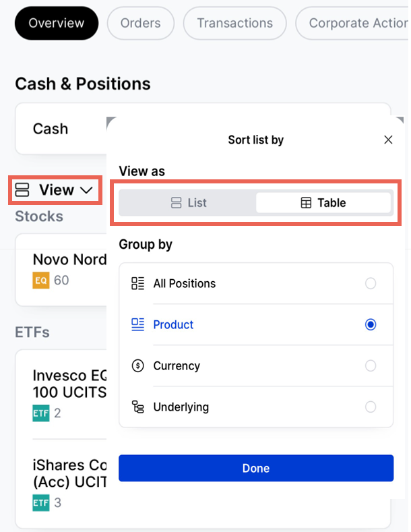The image size is (411, 532).
Task: Select the Underlying radio button
Action: point(370,407)
